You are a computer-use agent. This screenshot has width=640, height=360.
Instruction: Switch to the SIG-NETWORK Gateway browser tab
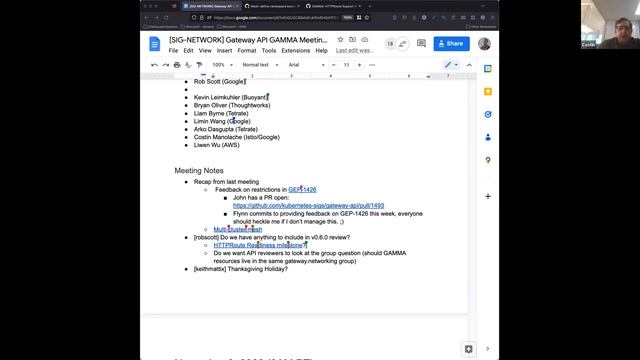(x=211, y=6)
